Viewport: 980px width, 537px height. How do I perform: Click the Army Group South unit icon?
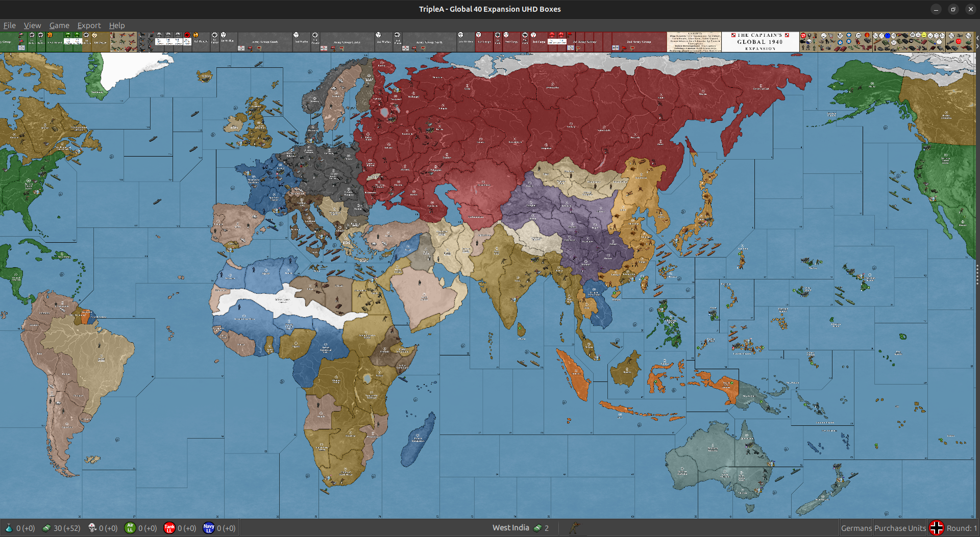pos(264,42)
